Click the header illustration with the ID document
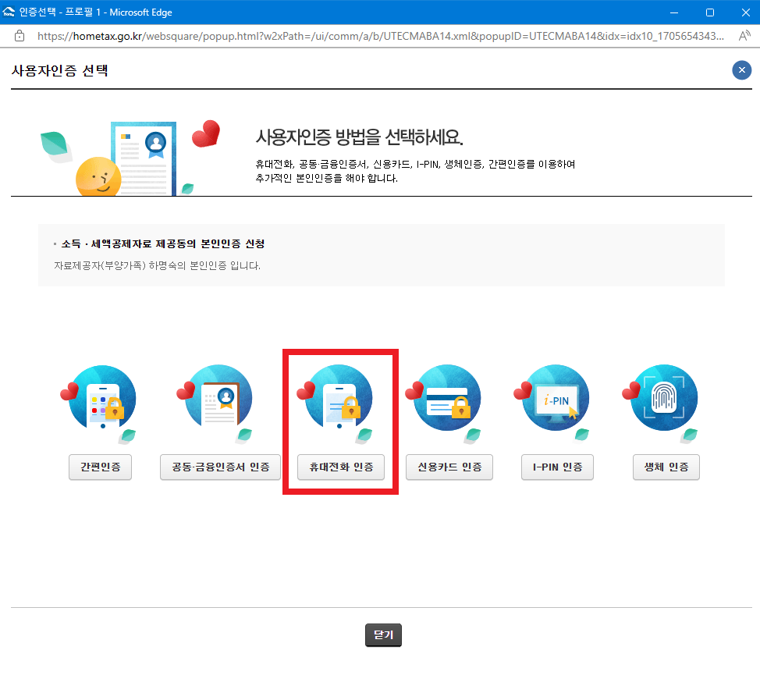This screenshot has height=700, width=760. (x=131, y=158)
